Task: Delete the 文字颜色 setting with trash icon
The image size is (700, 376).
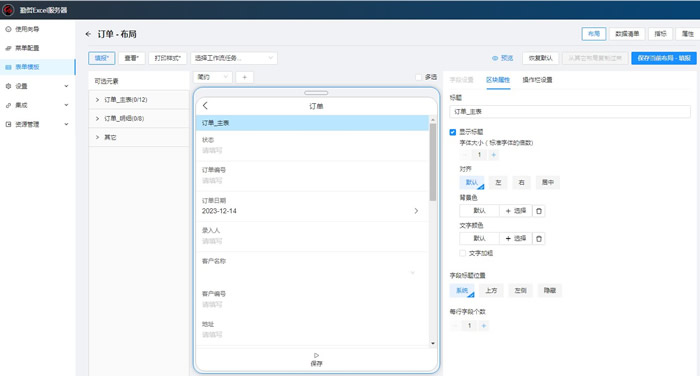Action: click(539, 238)
